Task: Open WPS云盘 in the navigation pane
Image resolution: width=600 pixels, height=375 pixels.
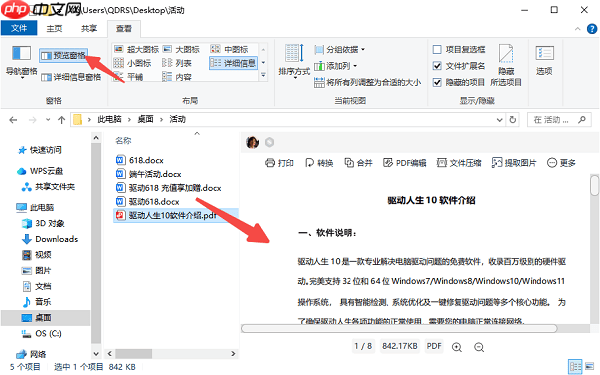Action: 40,171
